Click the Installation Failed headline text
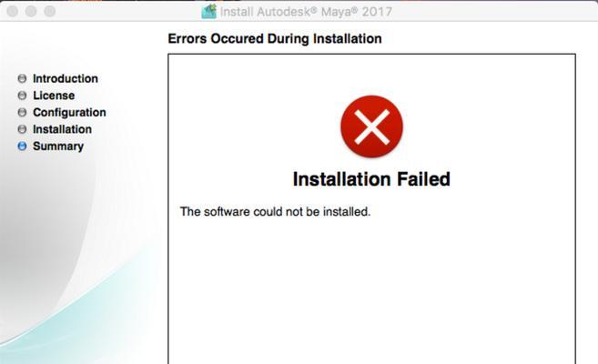This screenshot has height=364, width=598. 371,179
